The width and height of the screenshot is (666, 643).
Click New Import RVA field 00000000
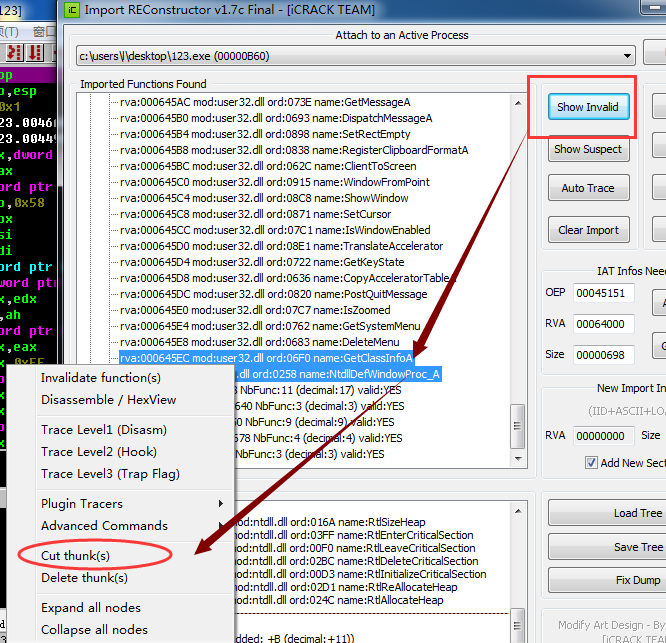[603, 436]
